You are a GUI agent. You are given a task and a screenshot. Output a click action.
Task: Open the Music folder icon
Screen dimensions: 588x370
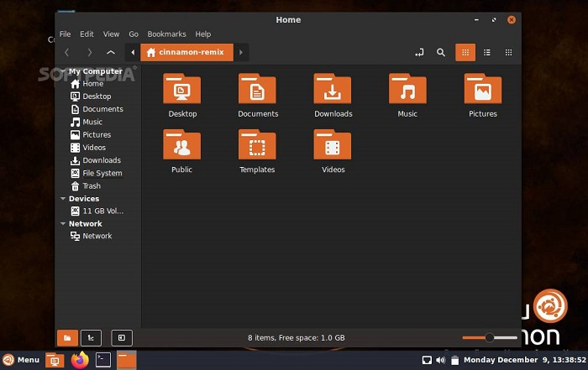(x=407, y=90)
